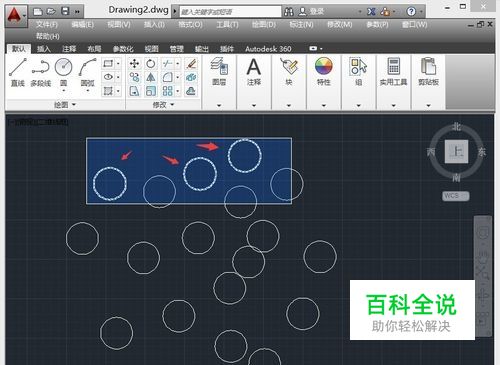Click the keyword search input field
Viewport: 500px width, 365px height.
coord(230,12)
